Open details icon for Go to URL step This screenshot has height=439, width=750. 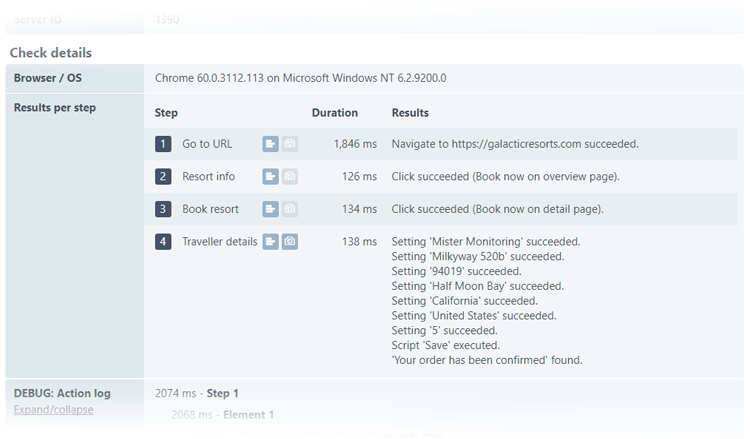click(270, 143)
